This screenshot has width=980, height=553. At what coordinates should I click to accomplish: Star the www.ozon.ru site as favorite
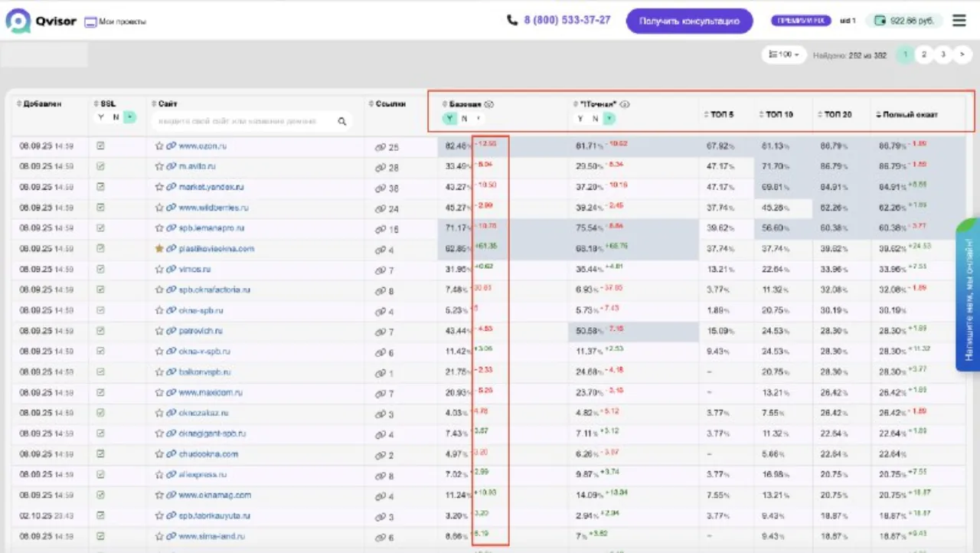point(159,146)
